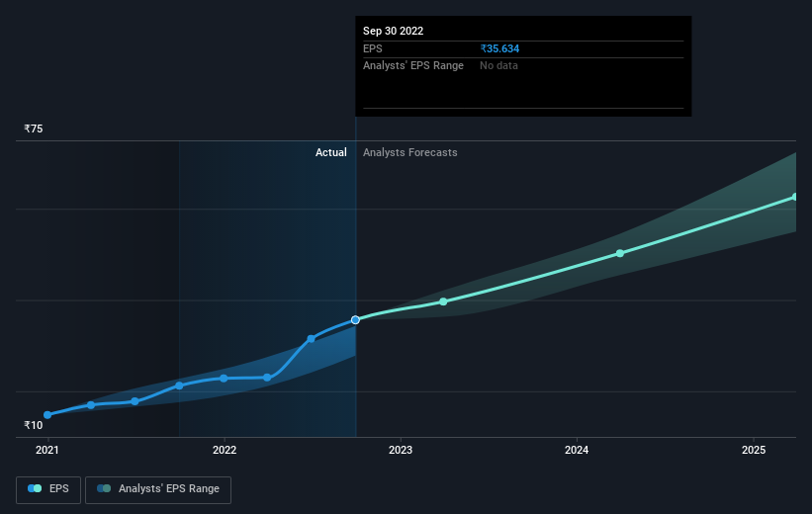Click the 2023 x-axis label

(401, 451)
